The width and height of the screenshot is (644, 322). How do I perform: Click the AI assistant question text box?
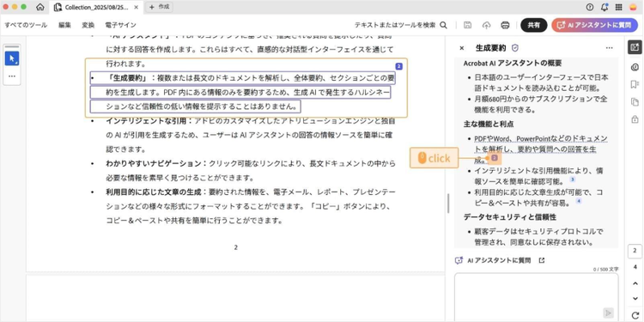coord(536,296)
